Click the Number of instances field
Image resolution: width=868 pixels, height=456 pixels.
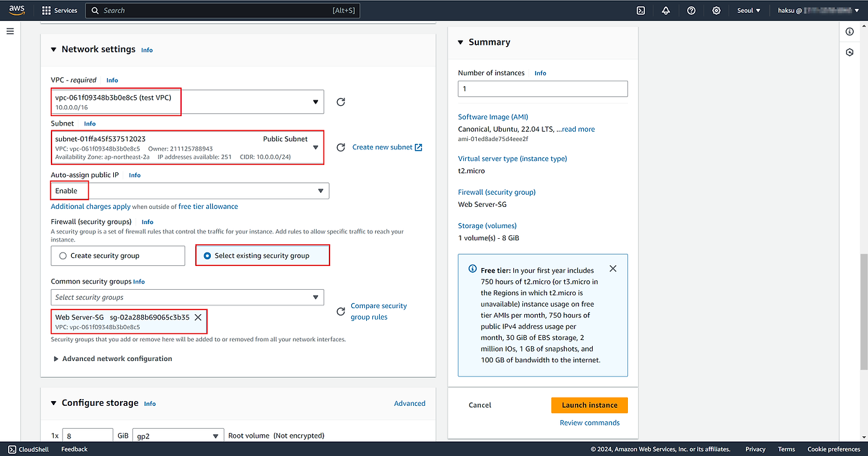click(x=542, y=89)
